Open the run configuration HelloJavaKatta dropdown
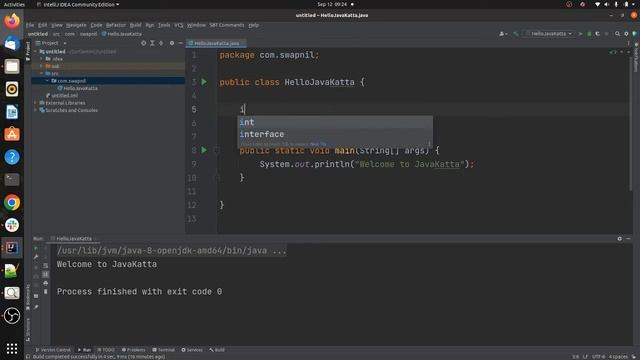The width and height of the screenshot is (640, 360). (549, 34)
